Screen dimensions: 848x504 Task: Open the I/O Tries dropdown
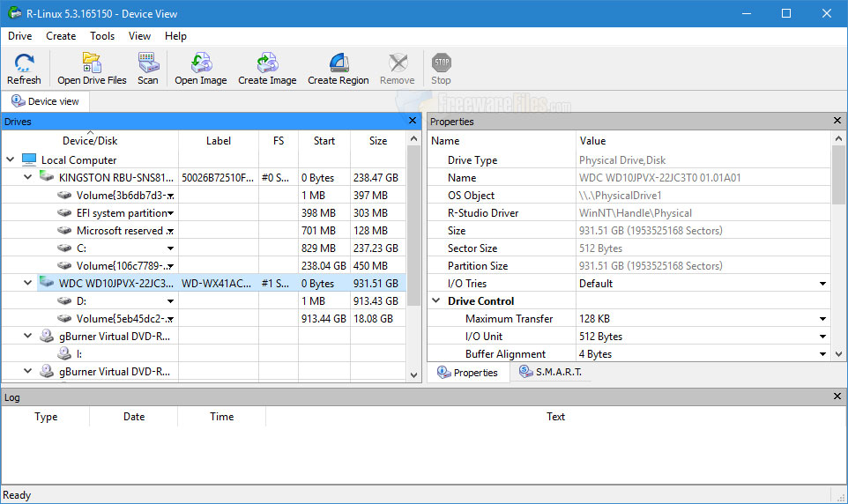coord(822,284)
